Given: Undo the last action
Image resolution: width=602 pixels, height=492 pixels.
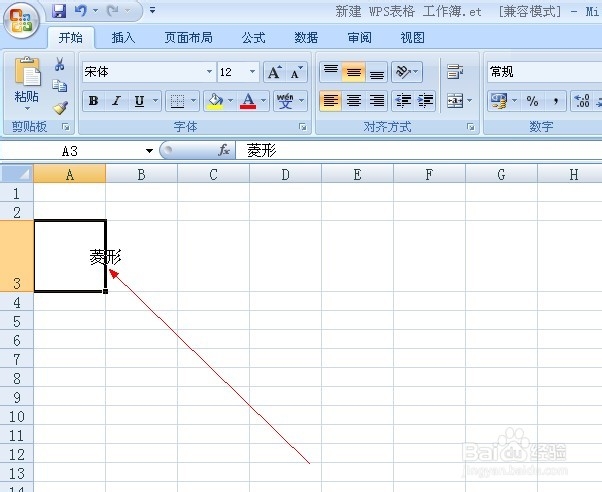Looking at the screenshot, I should point(81,11).
